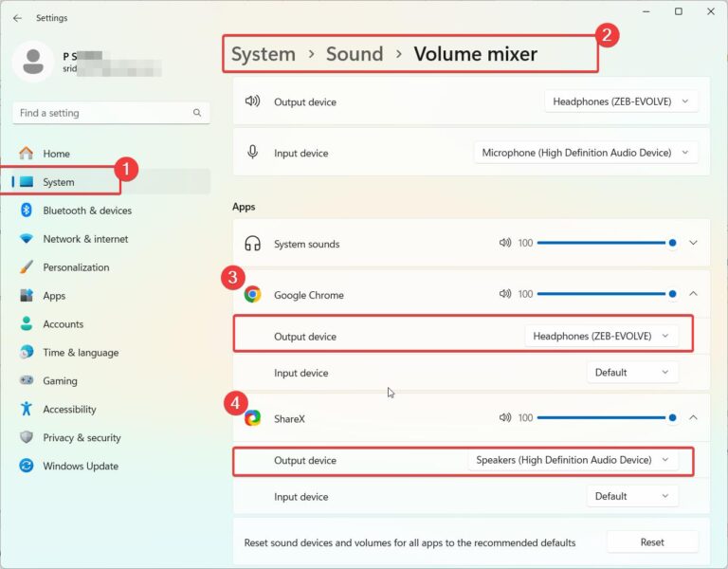Click the microphone icon beside Input device
Screen dimensions: 728x569
coord(252,152)
